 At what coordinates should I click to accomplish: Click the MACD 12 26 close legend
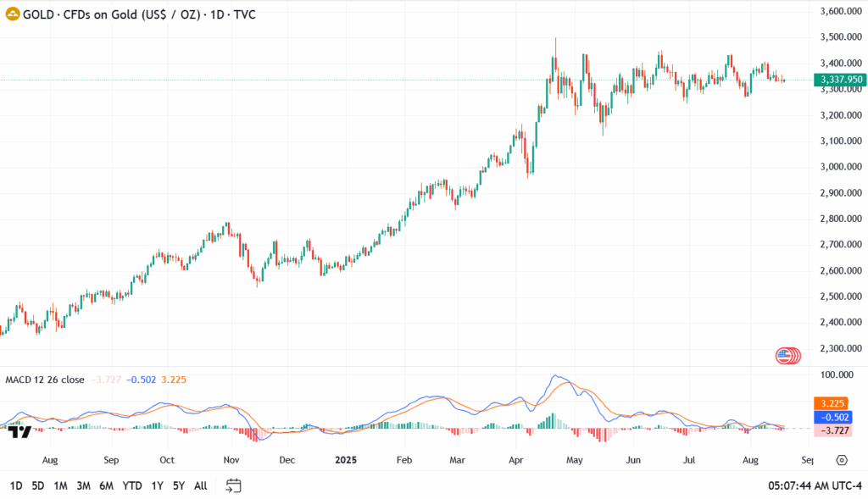pos(45,380)
